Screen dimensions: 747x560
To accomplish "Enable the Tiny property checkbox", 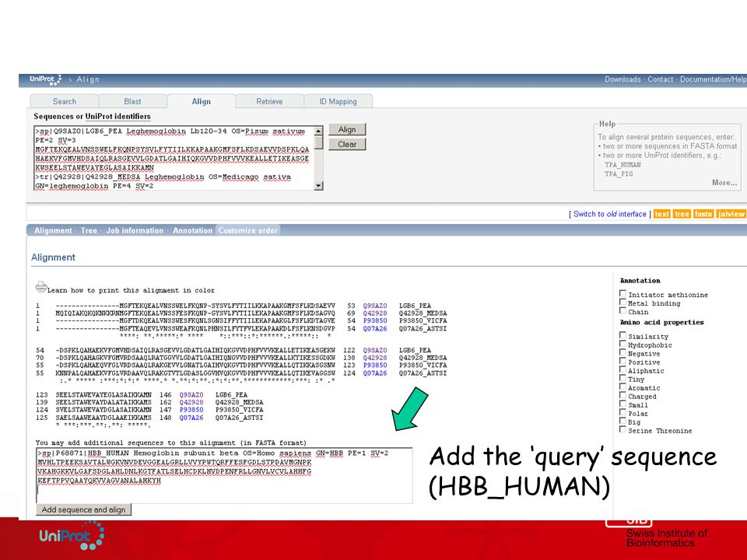I will (622, 378).
